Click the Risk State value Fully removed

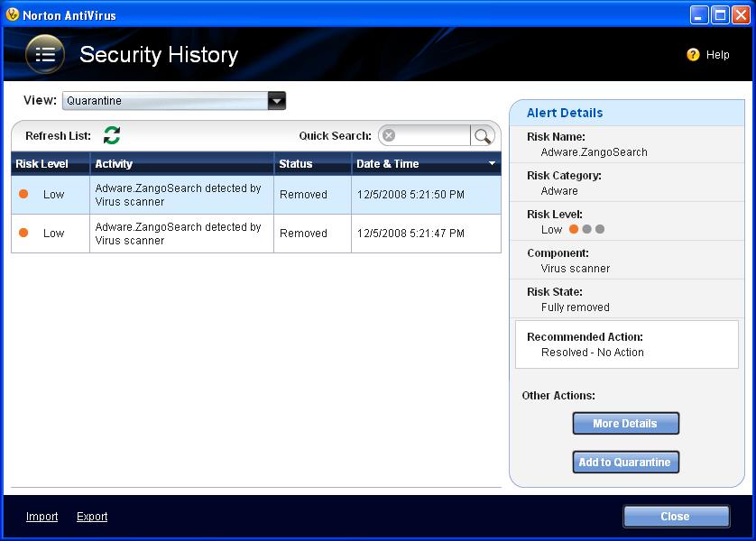[576, 307]
